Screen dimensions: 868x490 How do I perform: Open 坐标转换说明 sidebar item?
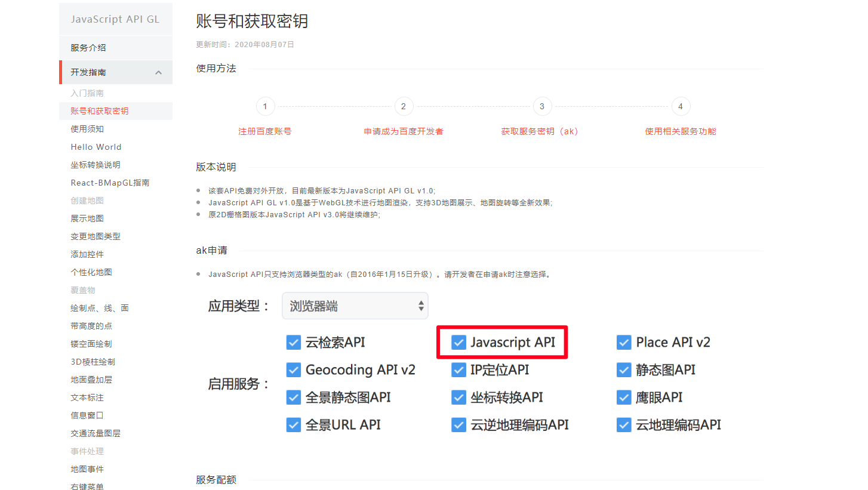(x=96, y=165)
